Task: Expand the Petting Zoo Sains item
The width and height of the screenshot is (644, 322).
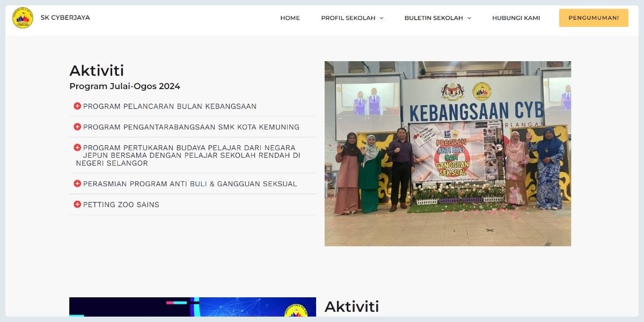Action: coord(121,204)
